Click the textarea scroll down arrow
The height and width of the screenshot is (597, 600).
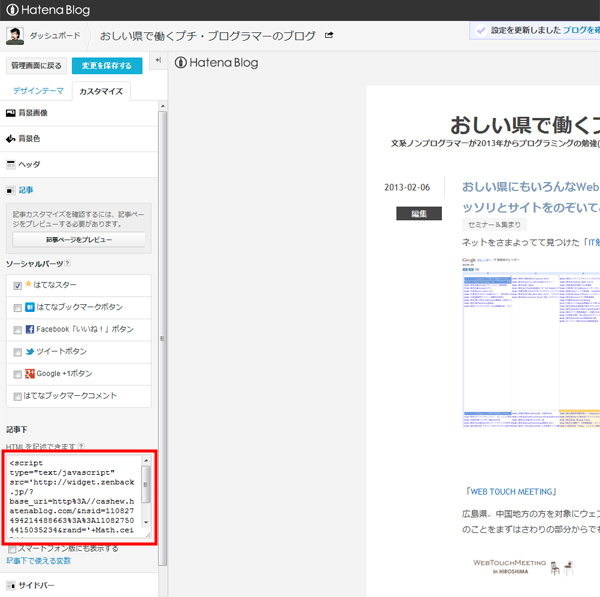pyautogui.click(x=146, y=522)
